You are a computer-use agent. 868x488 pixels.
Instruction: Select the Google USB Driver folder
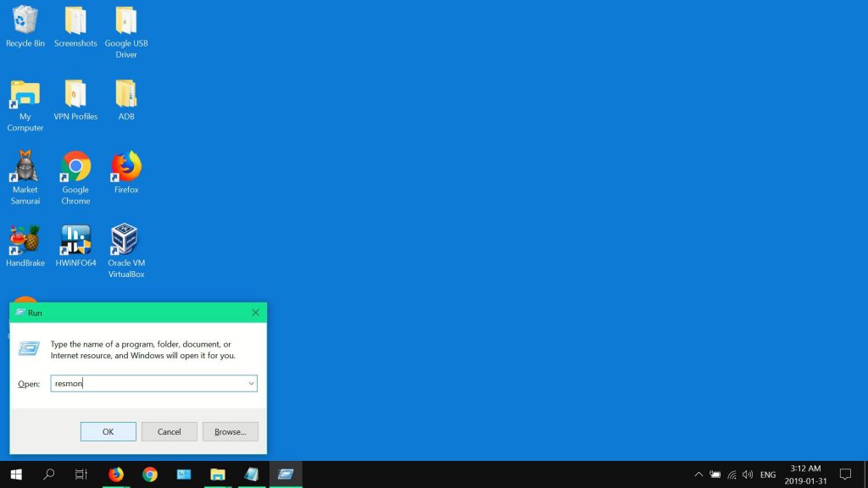(125, 32)
